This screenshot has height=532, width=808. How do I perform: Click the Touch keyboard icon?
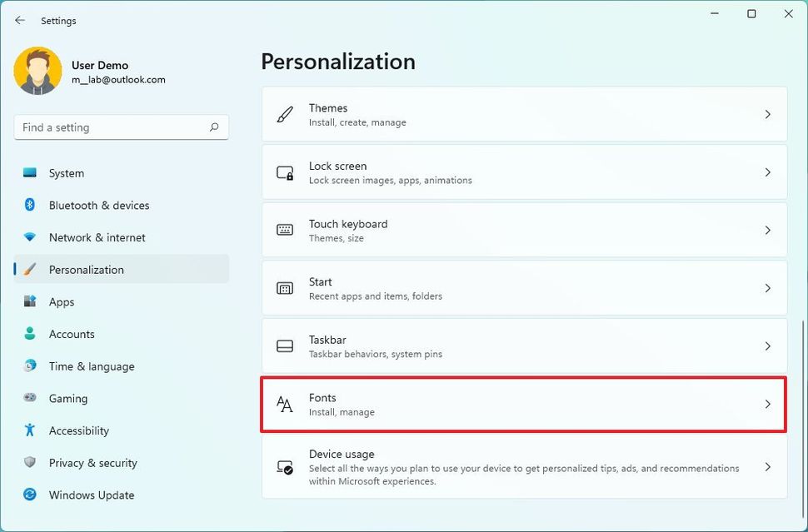coord(285,231)
